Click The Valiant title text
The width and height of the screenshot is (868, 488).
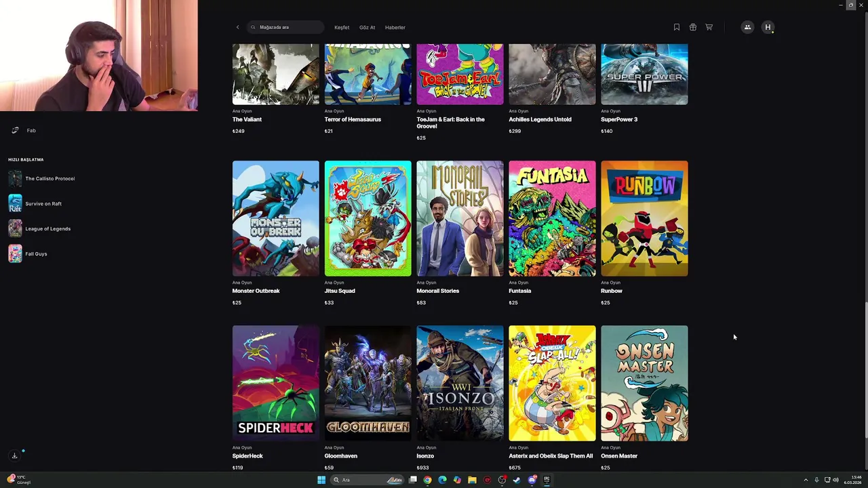pos(247,119)
